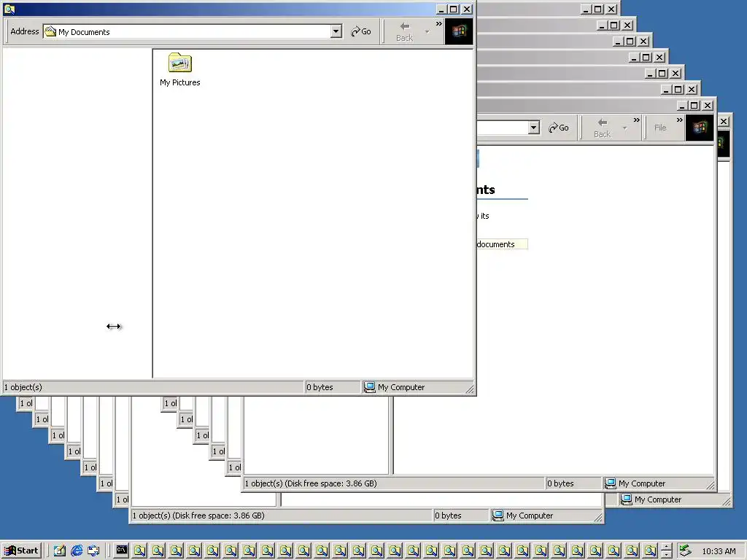Click Go next to My Documents address
Image resolution: width=747 pixels, height=560 pixels.
coord(360,31)
